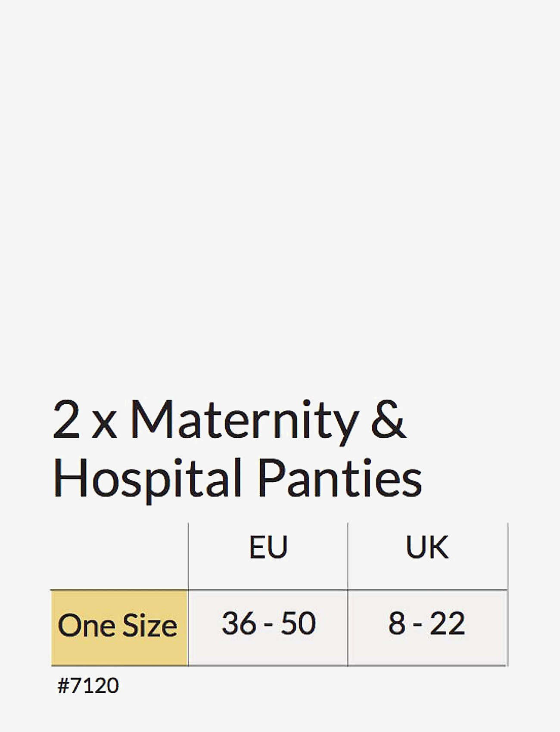Click the "2 x" quantity text

tap(84, 420)
